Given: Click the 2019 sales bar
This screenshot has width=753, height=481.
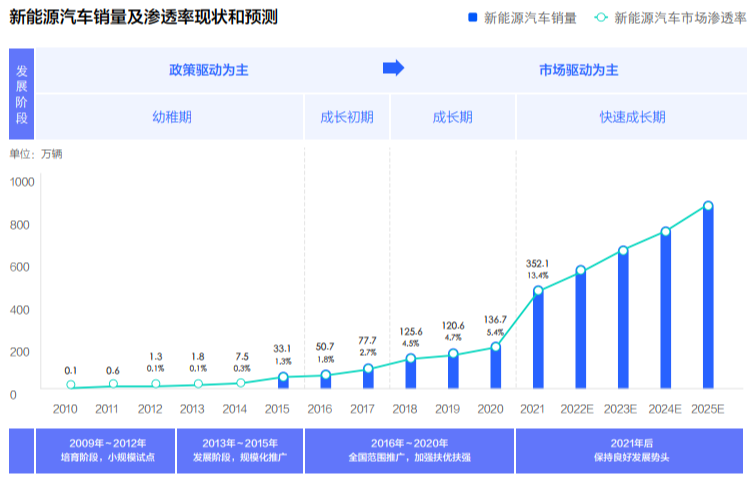Looking at the screenshot, I should tap(453, 371).
